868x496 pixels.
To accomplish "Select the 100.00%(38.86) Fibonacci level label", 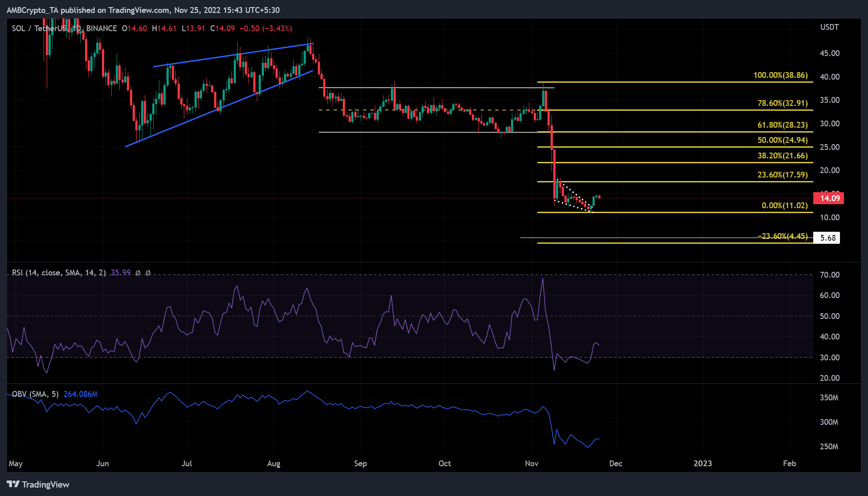I will tap(780, 75).
